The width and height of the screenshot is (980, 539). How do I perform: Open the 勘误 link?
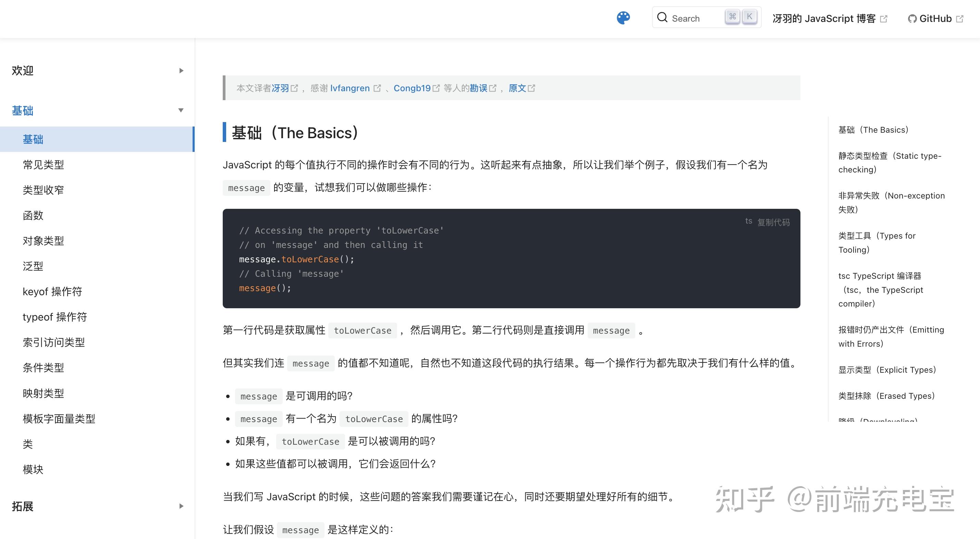click(481, 87)
